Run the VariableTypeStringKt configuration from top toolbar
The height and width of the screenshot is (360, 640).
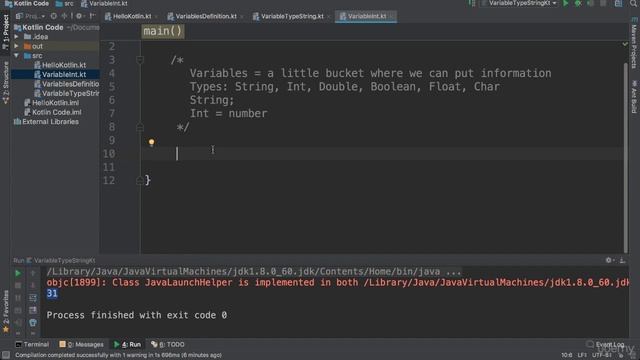tap(566, 3)
